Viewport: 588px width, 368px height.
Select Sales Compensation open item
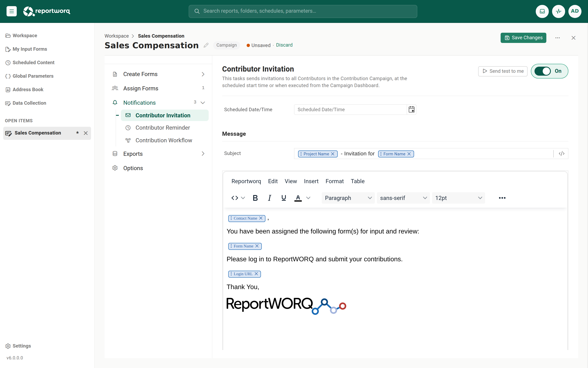(47, 133)
